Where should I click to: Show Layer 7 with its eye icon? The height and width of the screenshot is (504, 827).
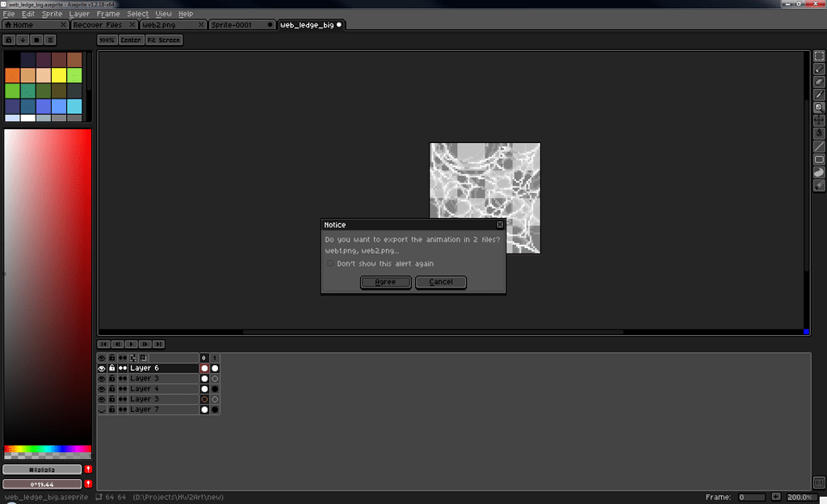pyautogui.click(x=102, y=409)
